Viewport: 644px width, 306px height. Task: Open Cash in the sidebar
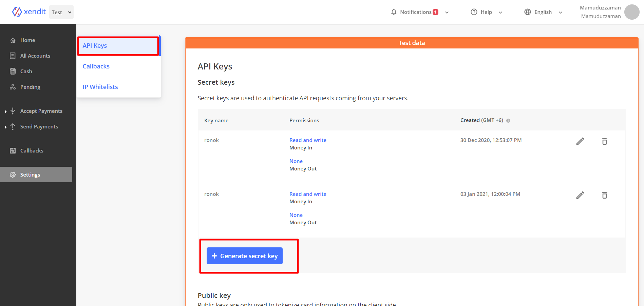[x=26, y=72]
